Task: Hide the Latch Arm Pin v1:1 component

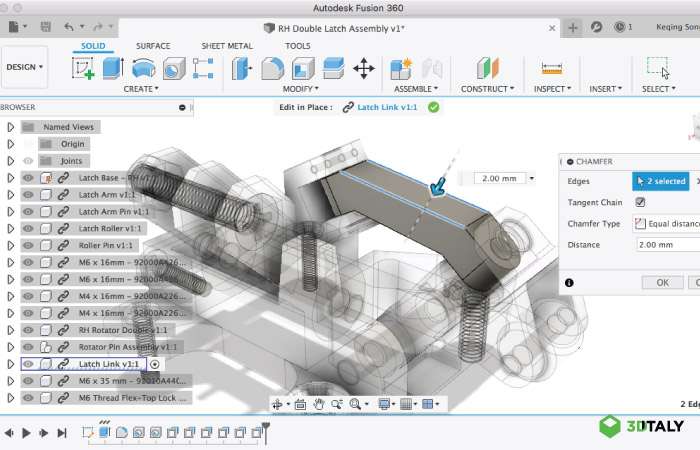Action: (28, 212)
